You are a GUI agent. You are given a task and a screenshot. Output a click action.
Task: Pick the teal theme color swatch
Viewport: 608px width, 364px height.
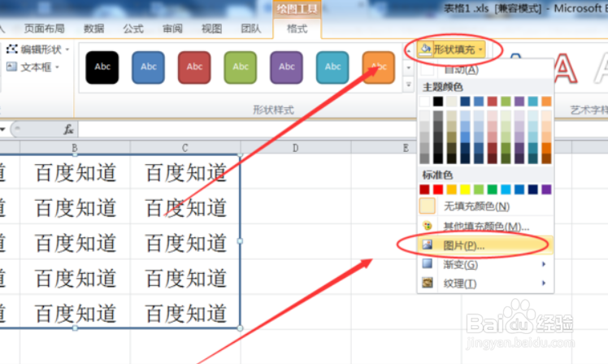click(532, 102)
